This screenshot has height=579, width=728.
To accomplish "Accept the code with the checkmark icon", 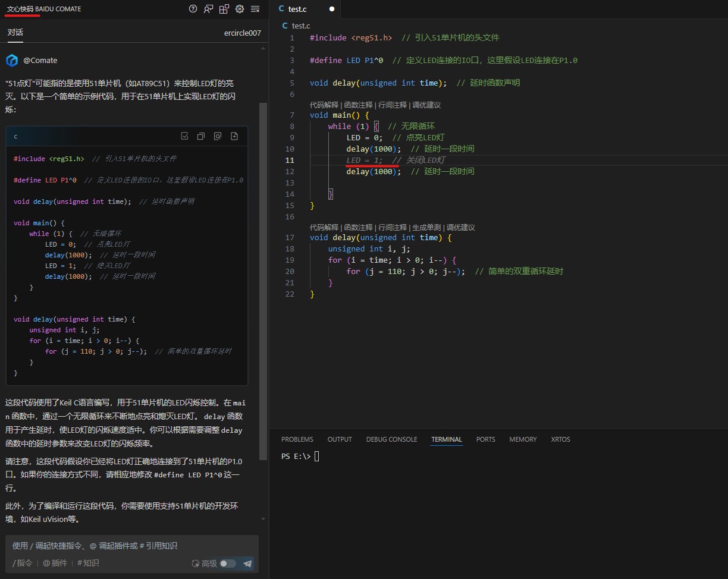I will coord(184,136).
